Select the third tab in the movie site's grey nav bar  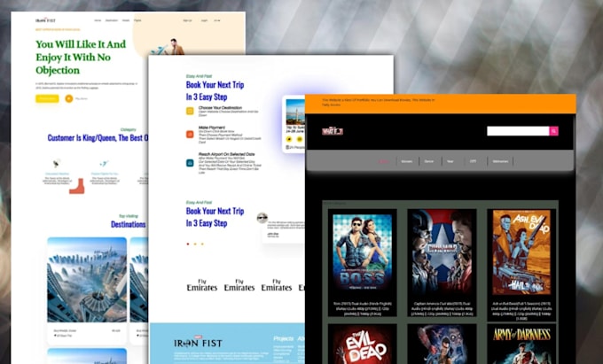click(x=429, y=161)
